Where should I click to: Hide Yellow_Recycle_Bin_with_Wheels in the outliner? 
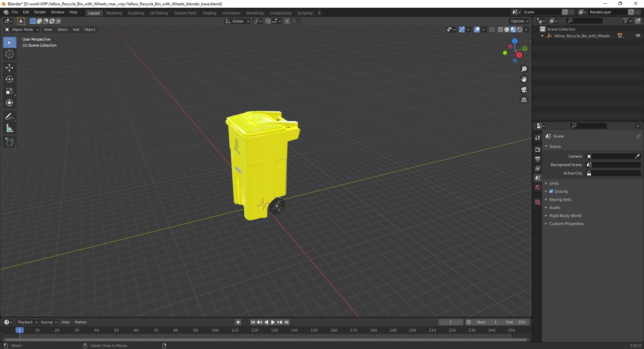click(x=638, y=36)
